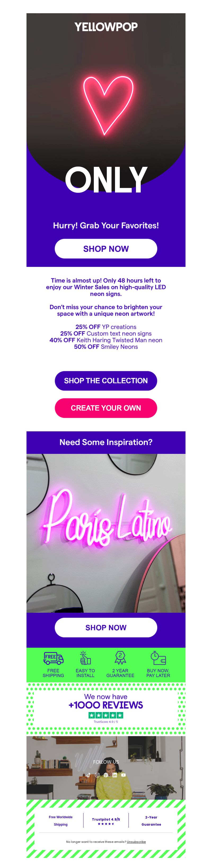Click the YELLOWPOP logo at top
This screenshot has width=212, height=868.
tap(106, 27)
